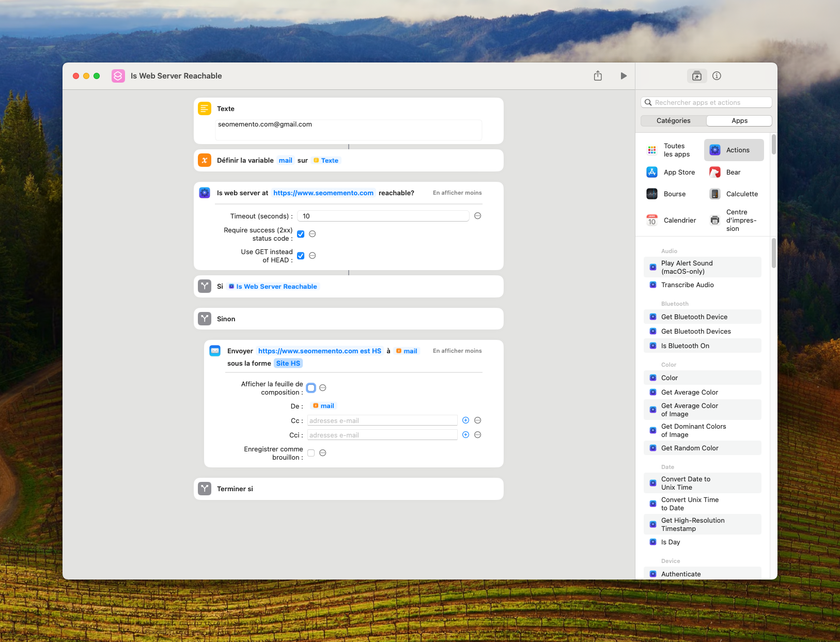This screenshot has height=642, width=840.
Task: Check Enregistrer comme brouillon
Action: pyautogui.click(x=311, y=453)
